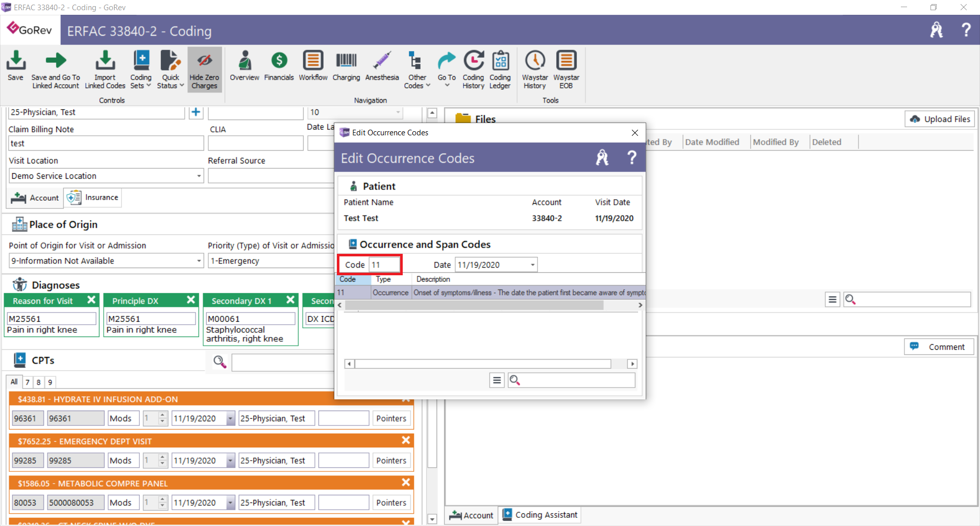The width and height of the screenshot is (980, 526).
Task: Click Mods for code 80053
Action: pos(124,503)
